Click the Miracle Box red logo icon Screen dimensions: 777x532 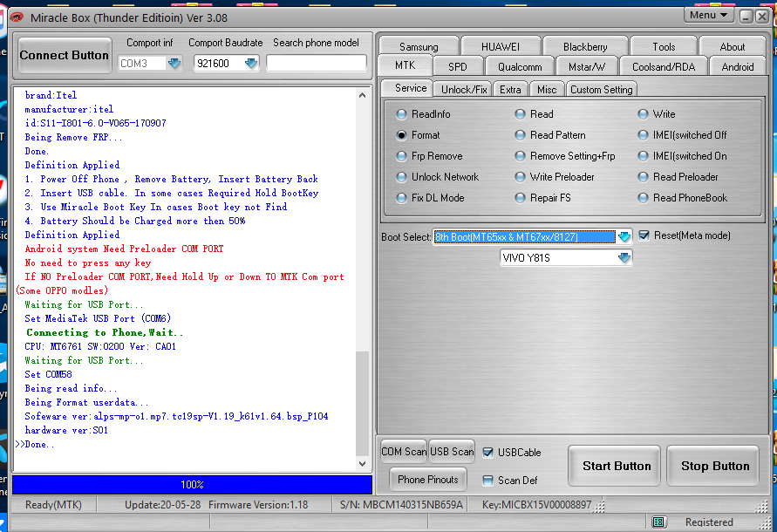click(17, 17)
